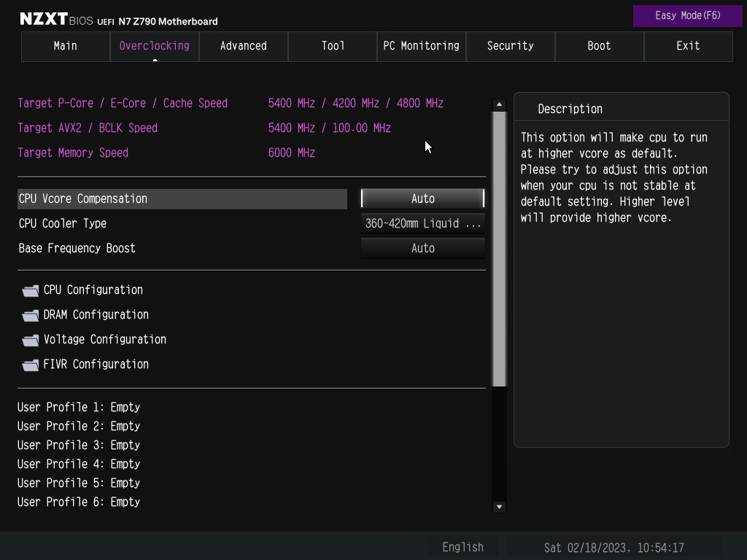Load User Profile 6
Image resolution: width=747 pixels, height=560 pixels.
coord(78,502)
